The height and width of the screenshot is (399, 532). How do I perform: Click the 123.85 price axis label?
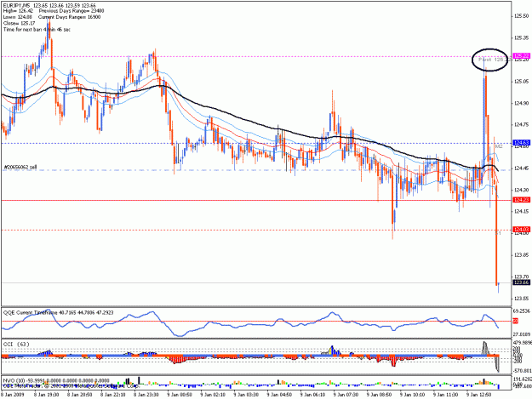pos(522,255)
